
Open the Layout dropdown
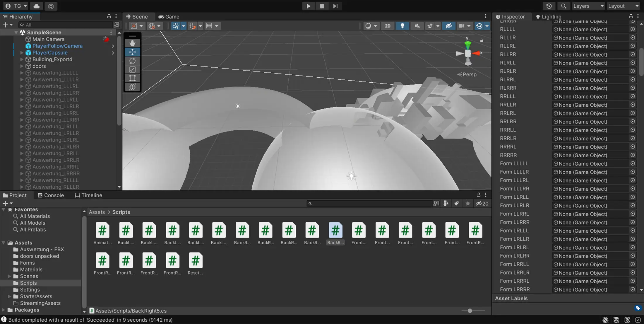point(623,6)
